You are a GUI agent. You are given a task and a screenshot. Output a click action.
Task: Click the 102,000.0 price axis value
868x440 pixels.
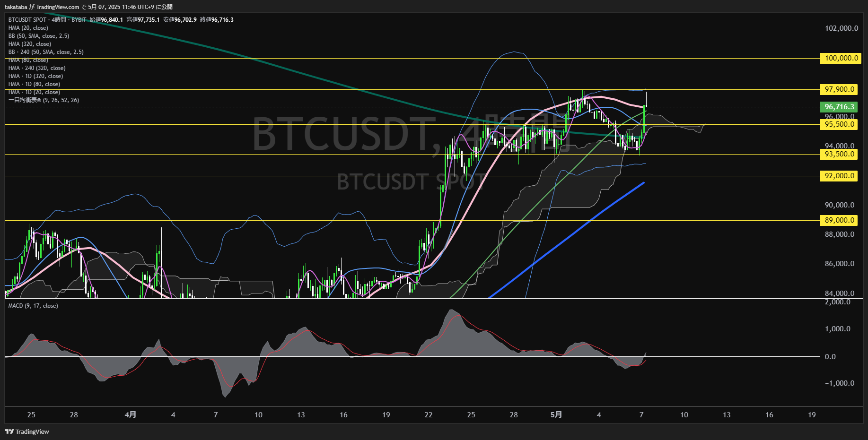(842, 28)
